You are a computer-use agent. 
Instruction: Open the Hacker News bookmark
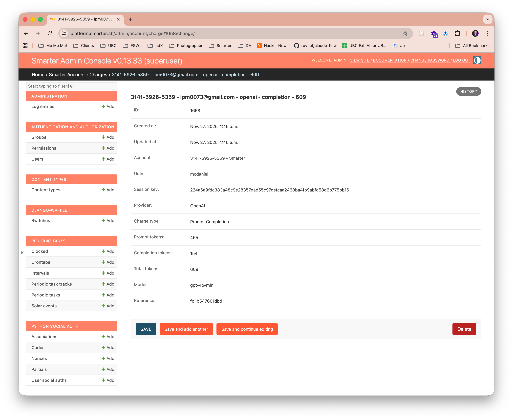click(273, 45)
